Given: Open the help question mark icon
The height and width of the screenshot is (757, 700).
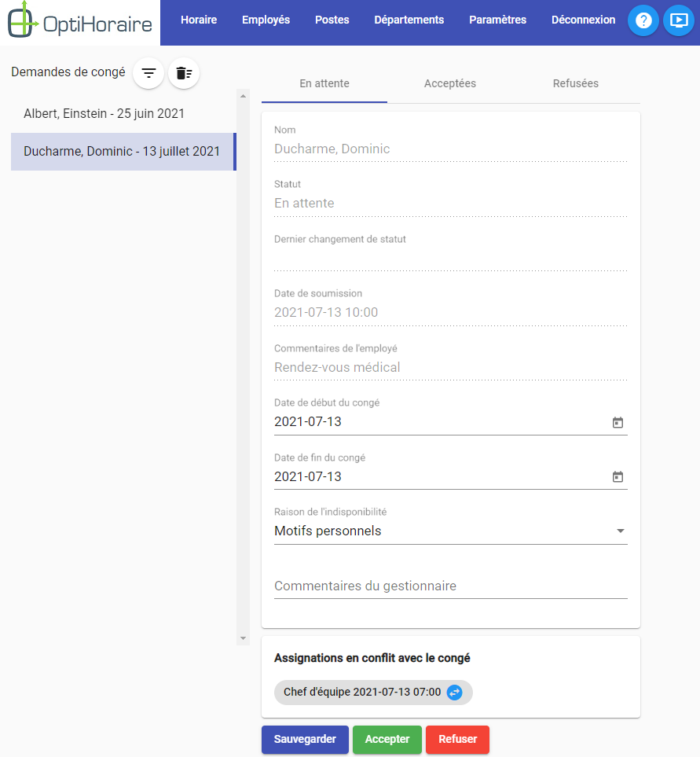Looking at the screenshot, I should pyautogui.click(x=643, y=20).
